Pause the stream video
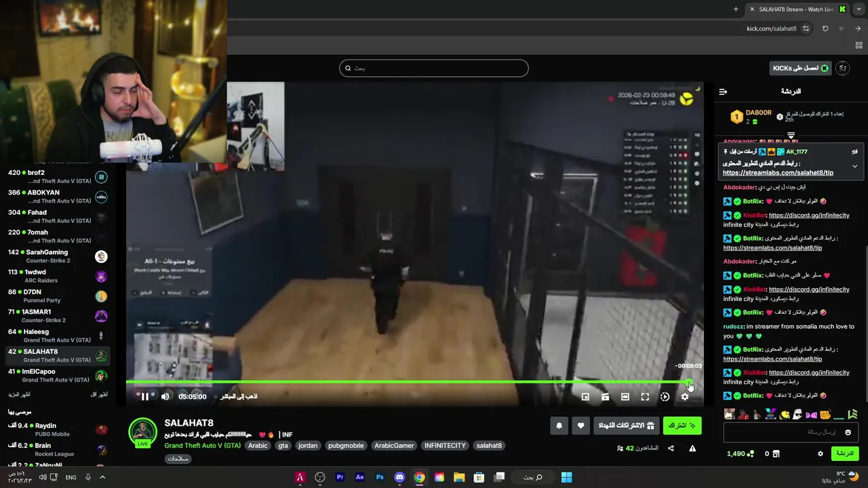The height and width of the screenshot is (488, 868). pyautogui.click(x=144, y=396)
